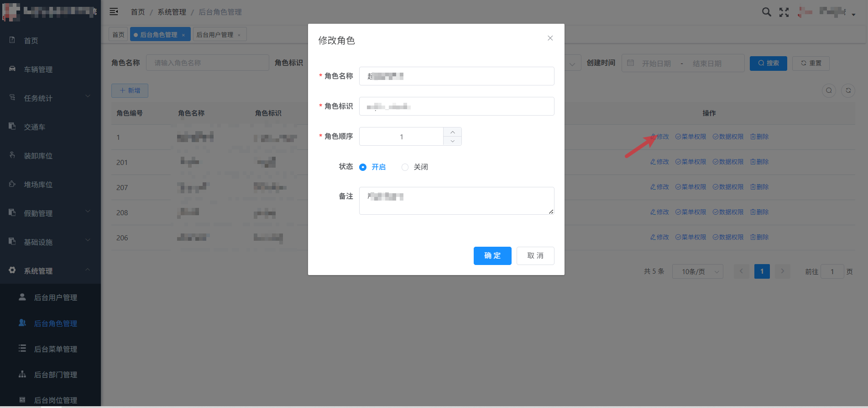Screen dimensions: 868x408
Task: Switch to the 首页 page tab
Action: (119, 35)
